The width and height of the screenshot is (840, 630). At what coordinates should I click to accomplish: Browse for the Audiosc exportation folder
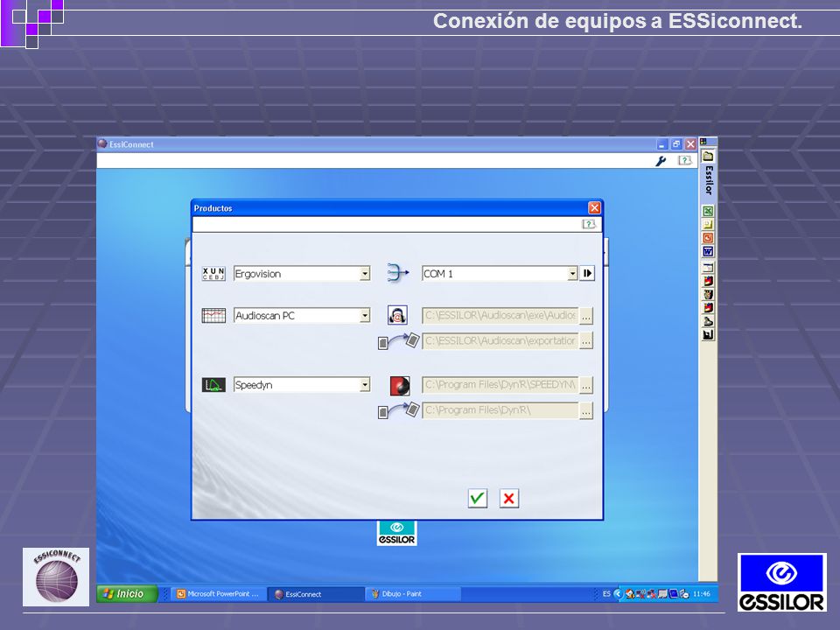point(586,340)
